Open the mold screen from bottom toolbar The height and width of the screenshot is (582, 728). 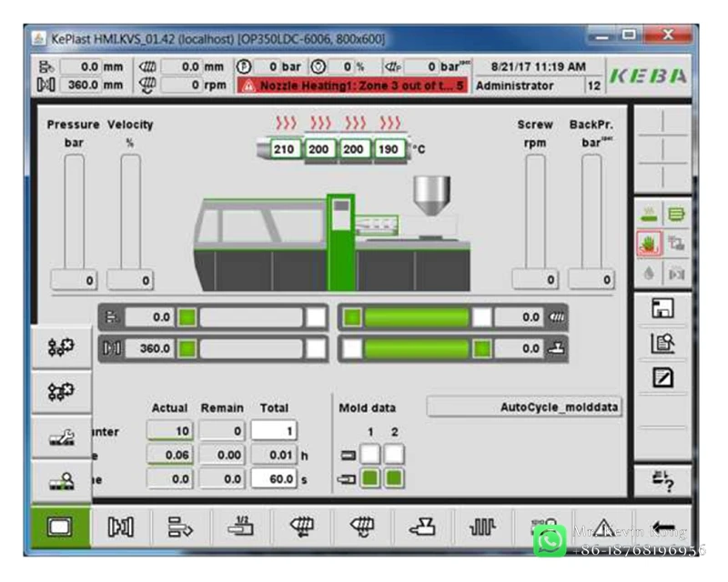(x=120, y=527)
